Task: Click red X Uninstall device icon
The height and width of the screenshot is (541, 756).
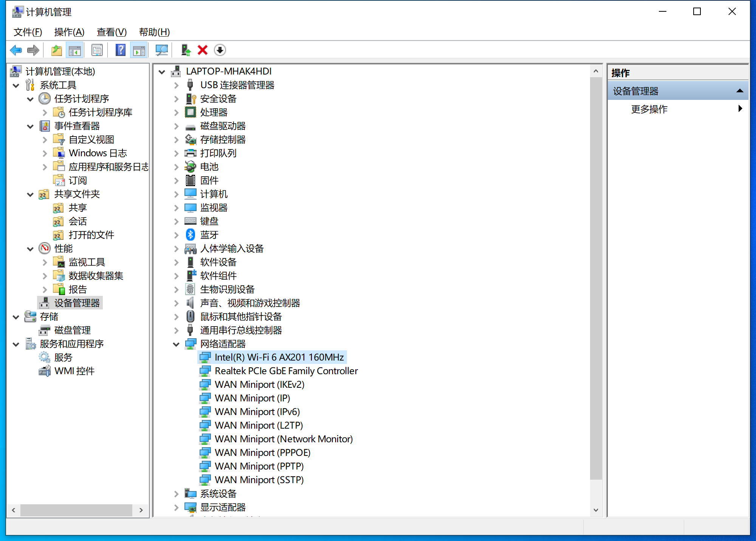Action: 203,50
